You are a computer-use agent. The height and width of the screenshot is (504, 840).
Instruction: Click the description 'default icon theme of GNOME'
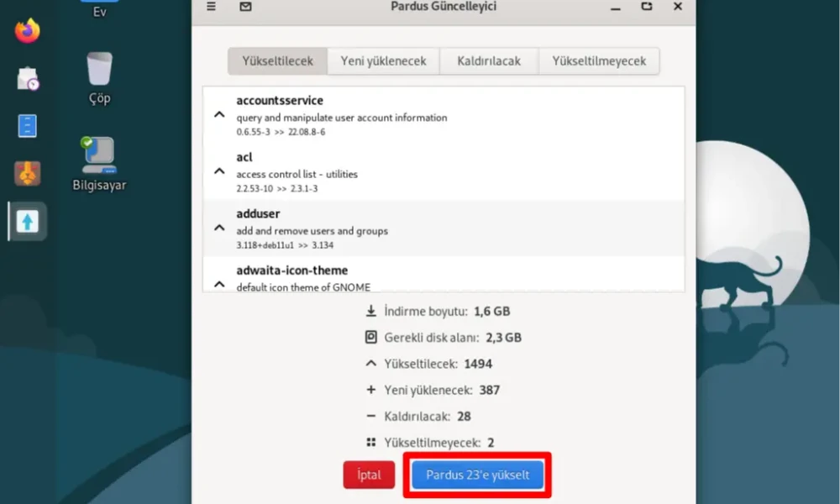click(303, 287)
